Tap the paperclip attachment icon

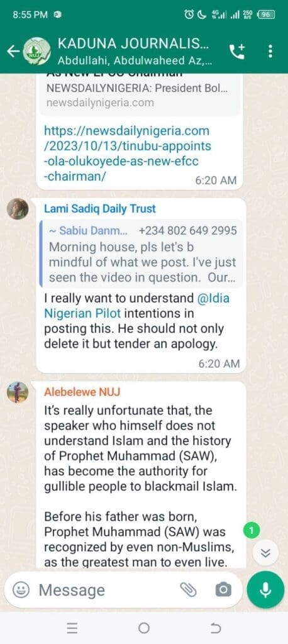point(189,590)
